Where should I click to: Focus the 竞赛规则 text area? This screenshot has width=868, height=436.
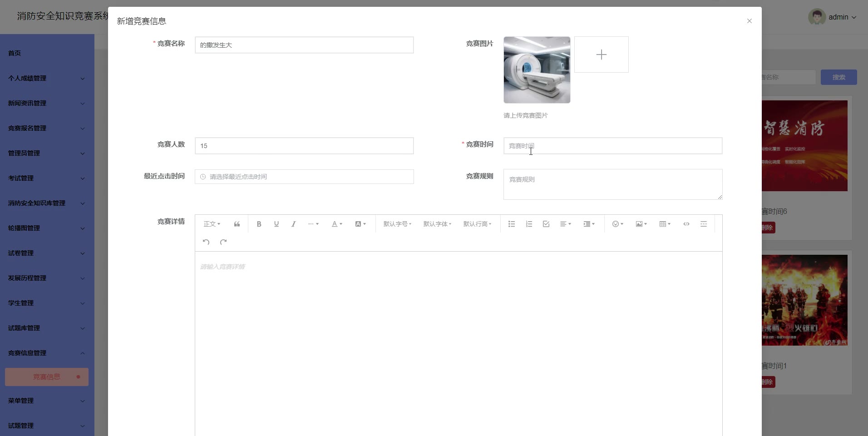coord(613,184)
